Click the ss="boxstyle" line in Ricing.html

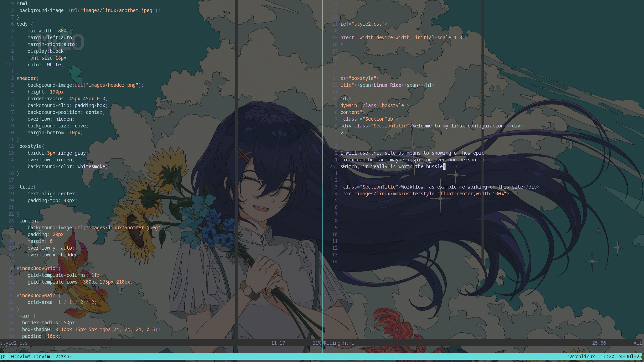tap(360, 78)
